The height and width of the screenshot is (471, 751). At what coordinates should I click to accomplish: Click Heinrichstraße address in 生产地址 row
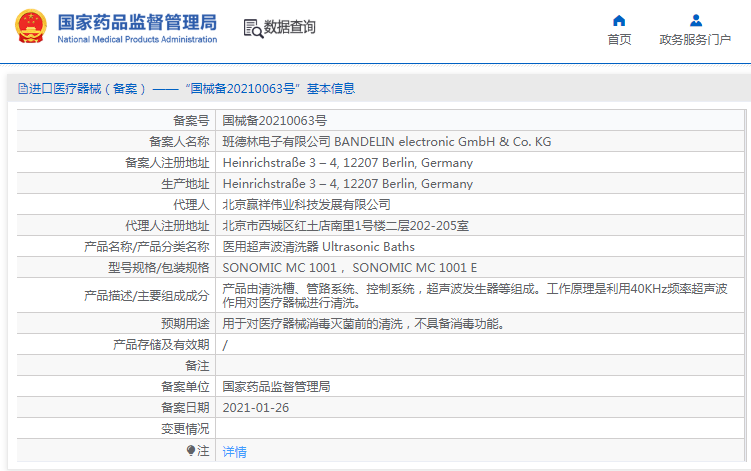pos(348,184)
